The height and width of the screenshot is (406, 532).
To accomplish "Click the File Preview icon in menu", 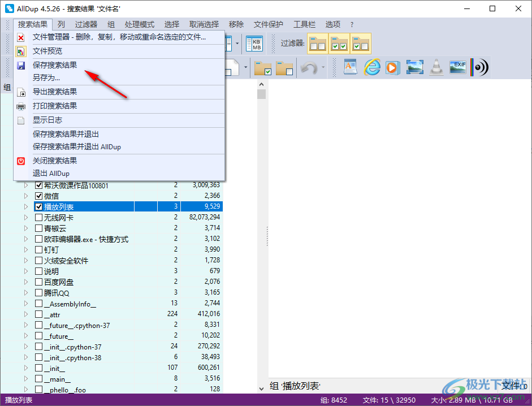I will point(21,51).
